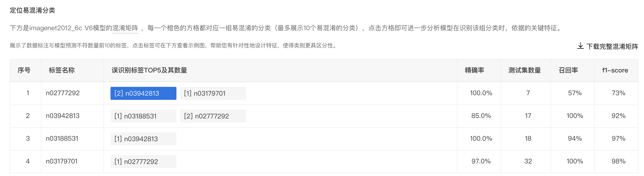This screenshot has width=644, height=176.
Task: Select the [1] n02777292 tag in row 4
Action: pyautogui.click(x=143, y=162)
